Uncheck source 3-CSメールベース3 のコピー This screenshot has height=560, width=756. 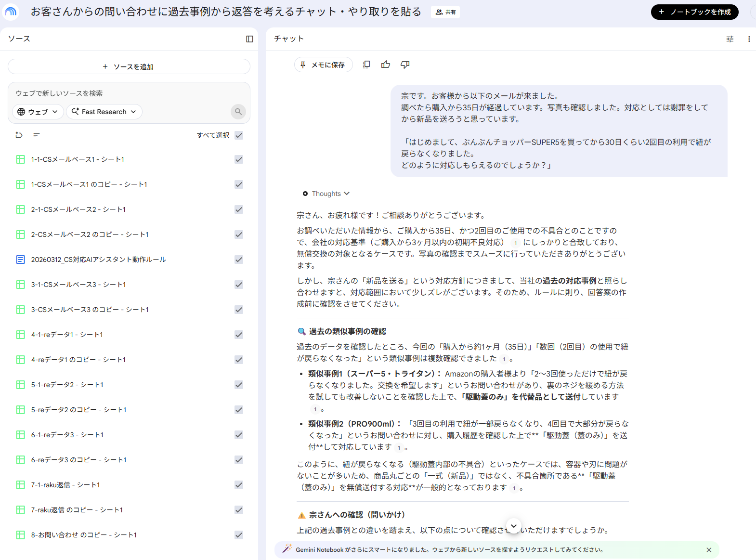coord(239,310)
